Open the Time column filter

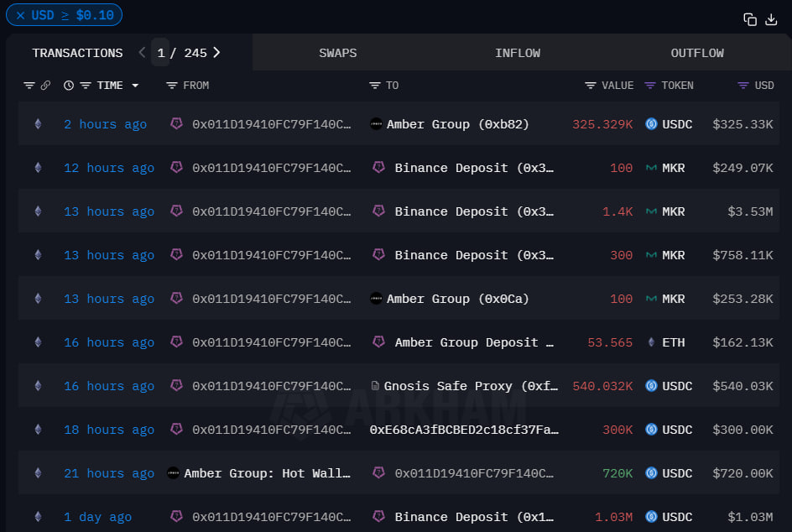(86, 86)
